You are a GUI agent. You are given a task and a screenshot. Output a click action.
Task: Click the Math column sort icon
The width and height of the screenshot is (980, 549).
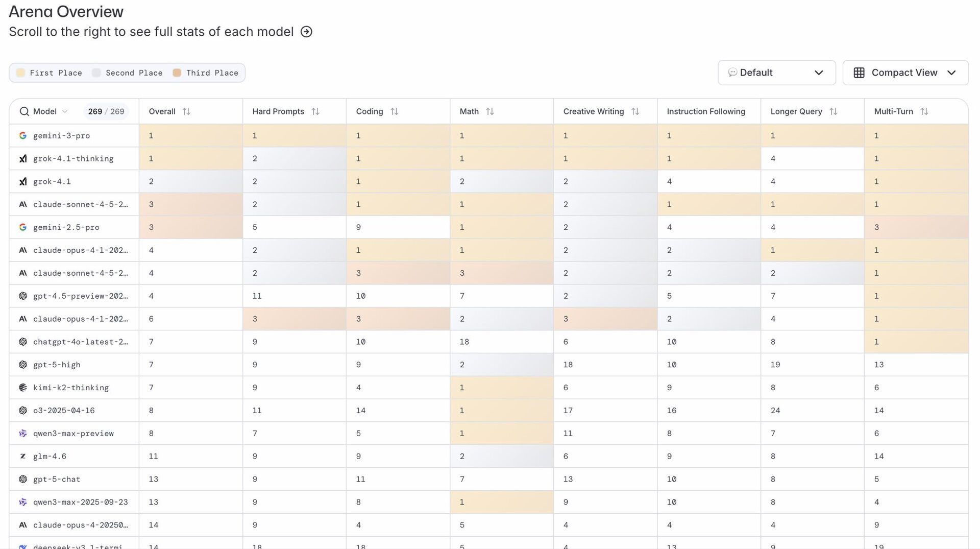point(490,111)
